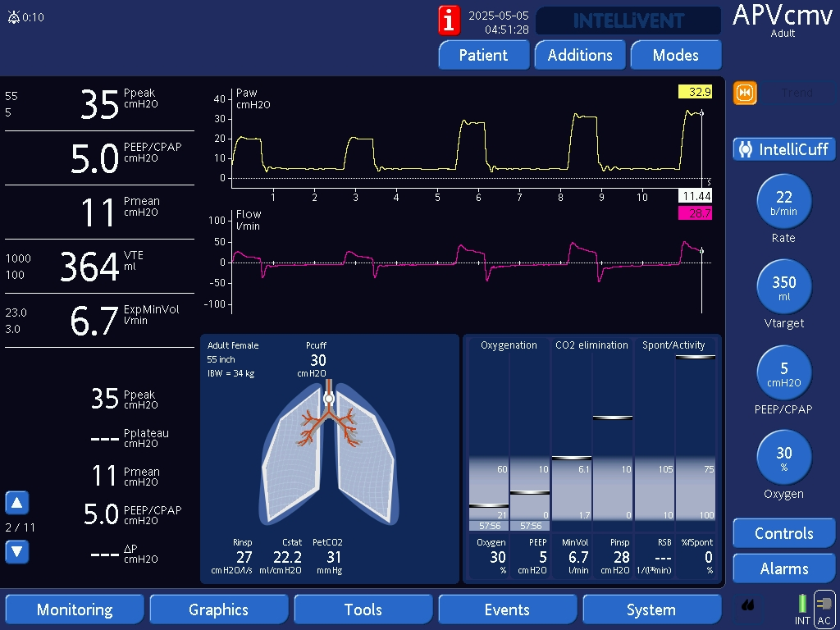Select the INT battery status icon
The image size is (840, 630).
(x=802, y=605)
